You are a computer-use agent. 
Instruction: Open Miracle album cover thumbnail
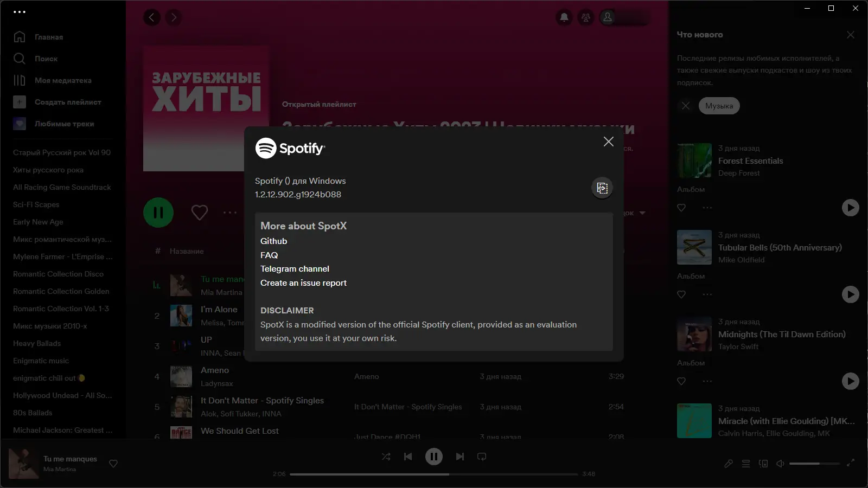coord(694,421)
